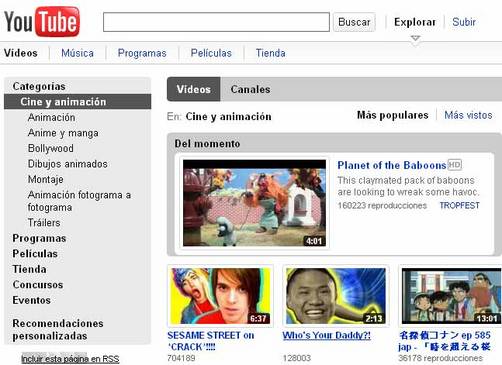Click the 704189 view count

coord(181,358)
